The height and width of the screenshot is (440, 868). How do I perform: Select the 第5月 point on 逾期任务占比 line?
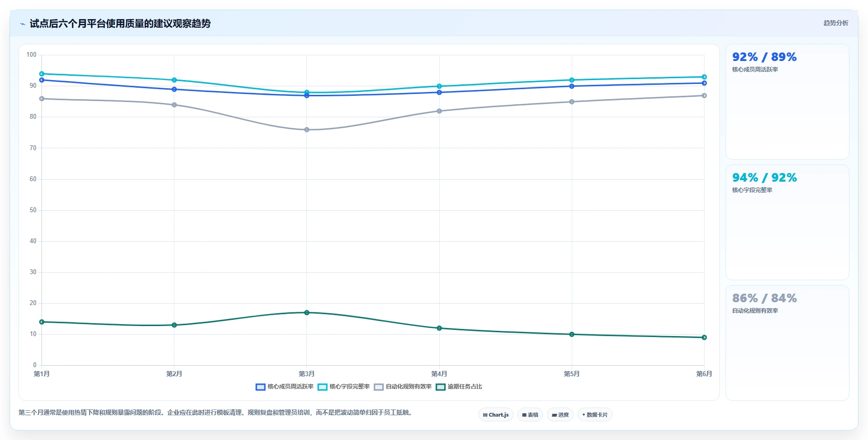click(572, 334)
